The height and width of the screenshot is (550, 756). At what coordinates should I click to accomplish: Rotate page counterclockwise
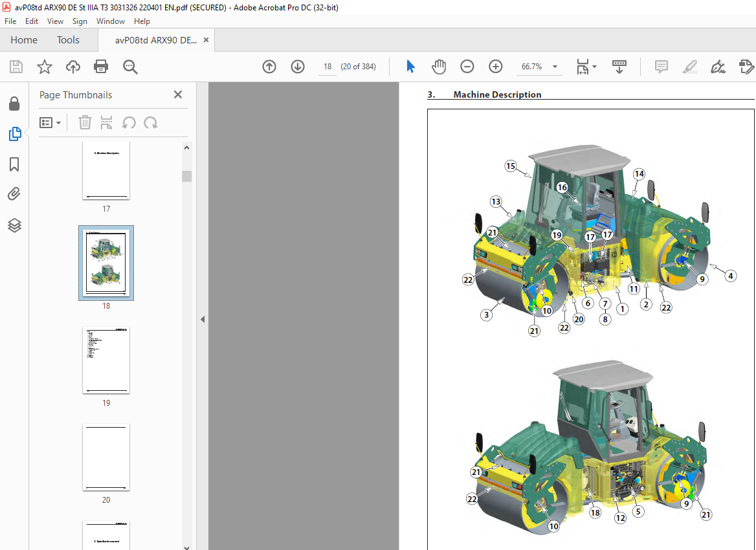(128, 122)
